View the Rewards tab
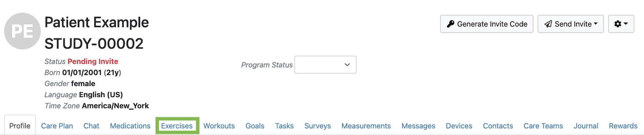 [623, 126]
